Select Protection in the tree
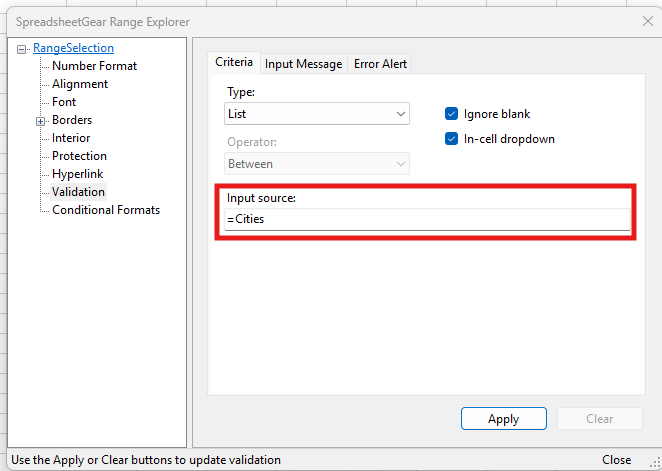Viewport: 662px width, 471px height. point(79,156)
